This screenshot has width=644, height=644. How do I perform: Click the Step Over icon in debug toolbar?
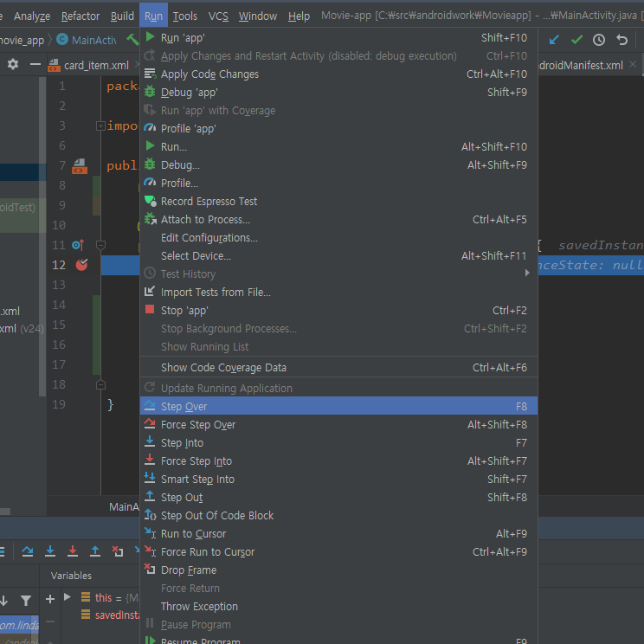coord(28,551)
